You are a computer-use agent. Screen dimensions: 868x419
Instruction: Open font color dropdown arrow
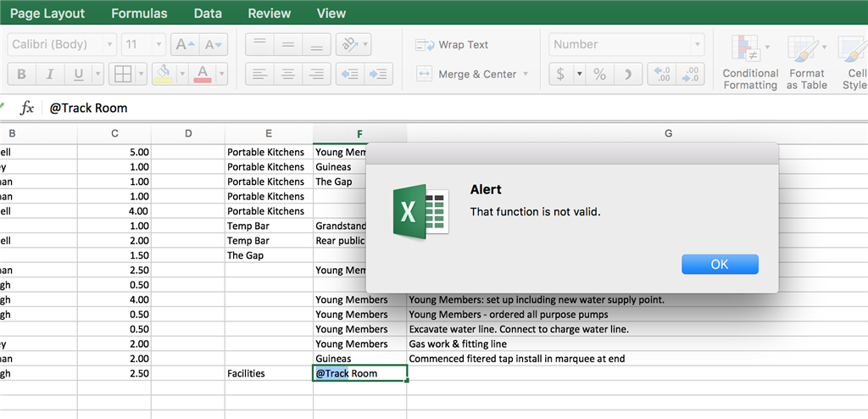tap(222, 74)
